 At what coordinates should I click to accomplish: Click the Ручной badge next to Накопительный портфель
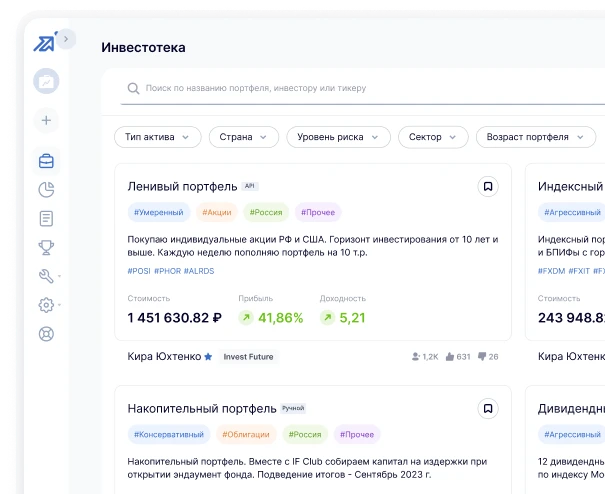(x=293, y=408)
